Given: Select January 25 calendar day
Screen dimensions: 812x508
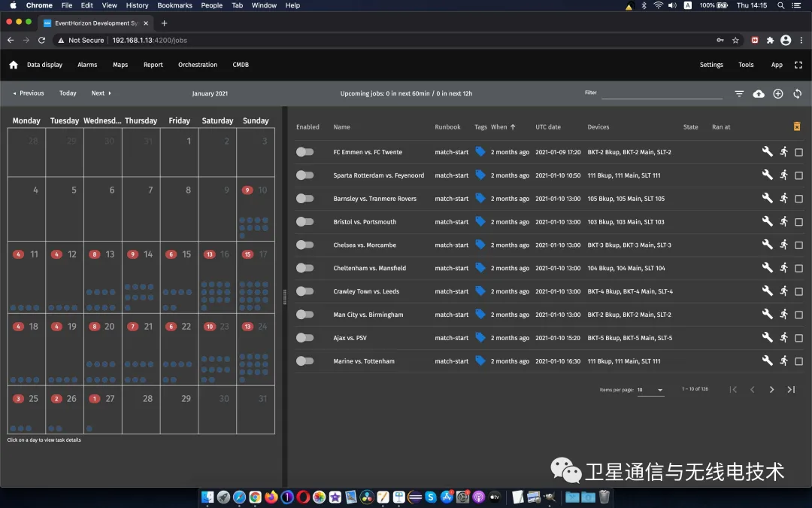Looking at the screenshot, I should pos(26,409).
